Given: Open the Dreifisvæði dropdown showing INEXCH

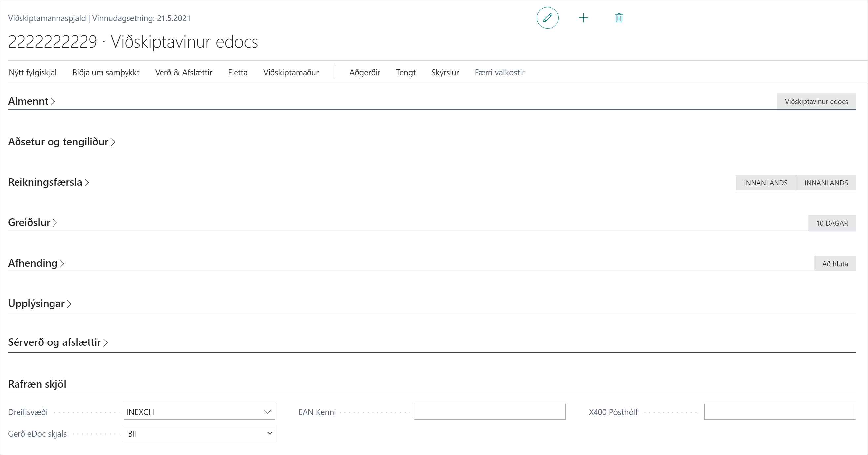Looking at the screenshot, I should pos(199,411).
